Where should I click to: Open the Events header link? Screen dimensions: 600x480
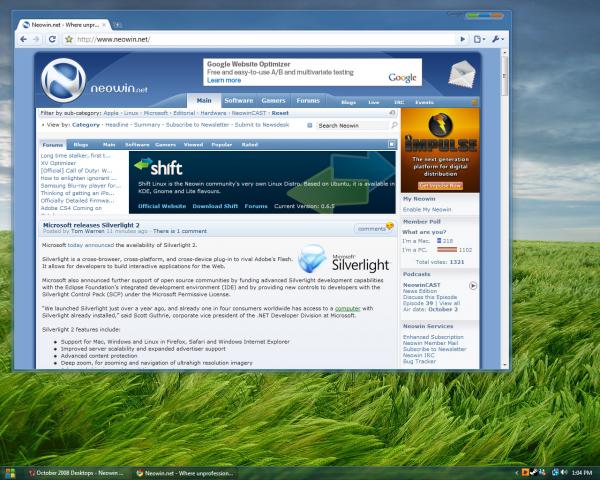[424, 103]
